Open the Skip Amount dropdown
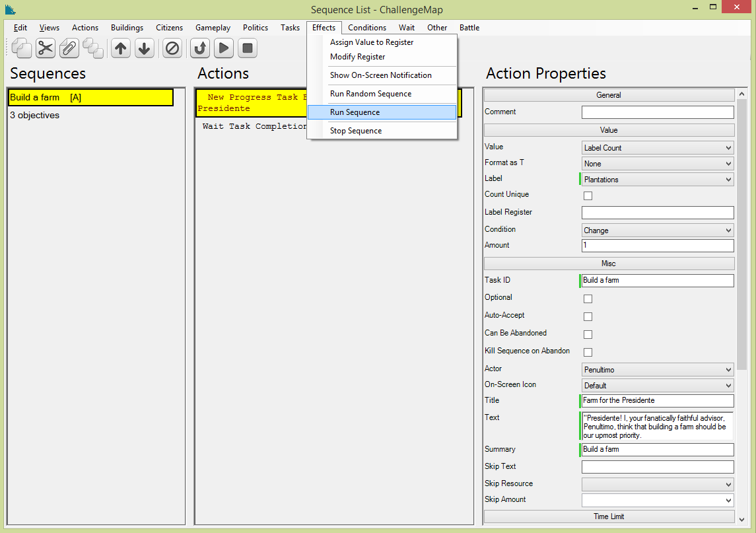 pyautogui.click(x=658, y=501)
